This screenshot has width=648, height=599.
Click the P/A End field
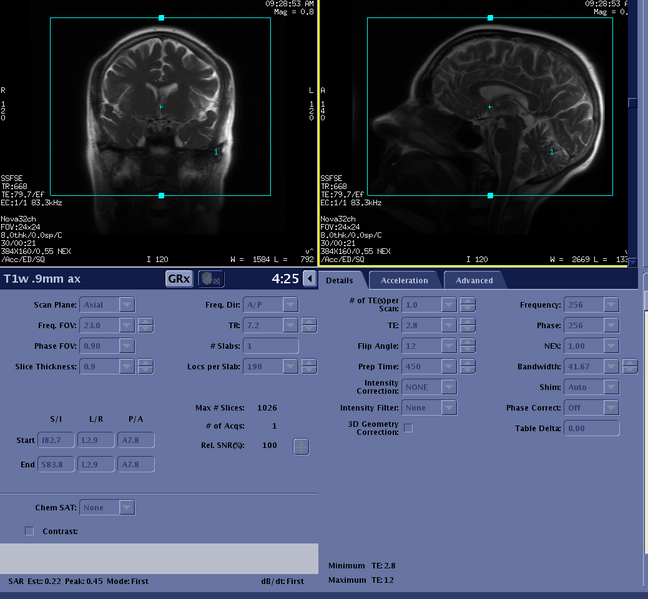pyautogui.click(x=136, y=465)
